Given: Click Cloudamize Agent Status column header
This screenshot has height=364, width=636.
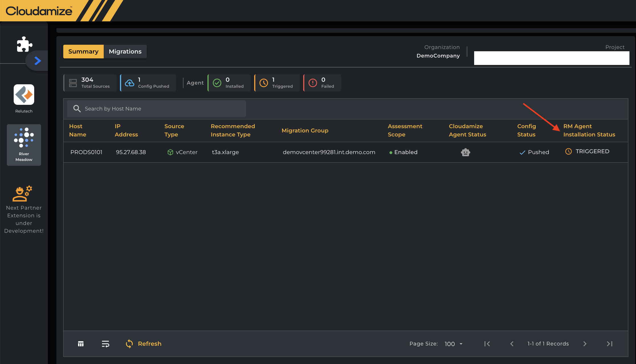Looking at the screenshot, I should 467,130.
